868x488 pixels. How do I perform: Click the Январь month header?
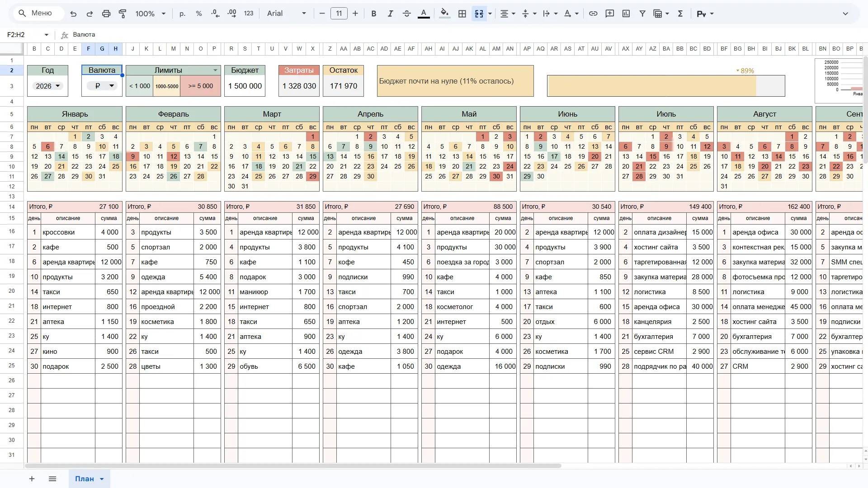(x=75, y=114)
